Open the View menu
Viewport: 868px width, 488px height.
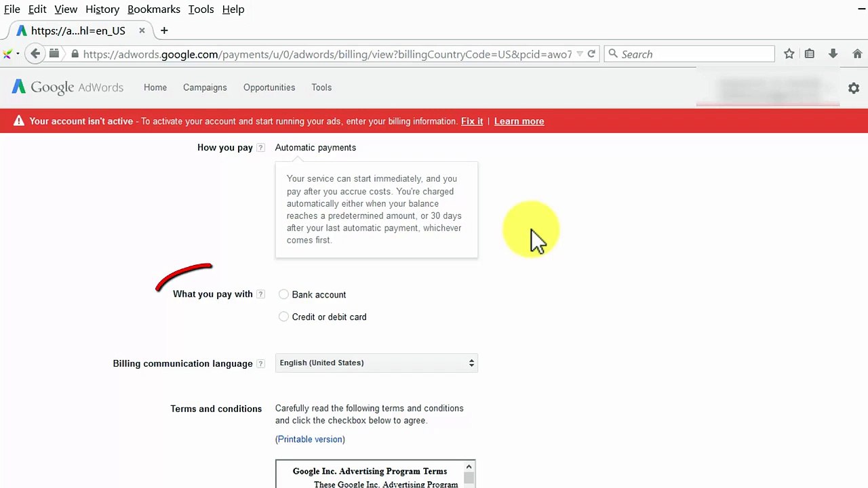(66, 9)
